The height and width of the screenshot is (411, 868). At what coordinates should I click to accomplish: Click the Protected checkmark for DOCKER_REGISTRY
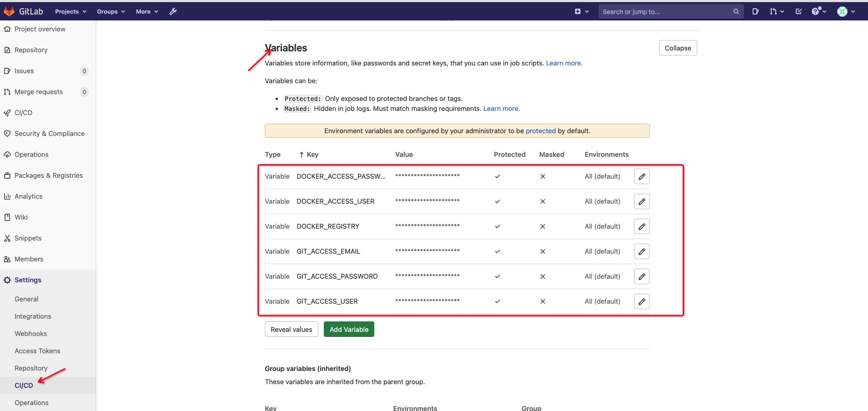(x=497, y=226)
